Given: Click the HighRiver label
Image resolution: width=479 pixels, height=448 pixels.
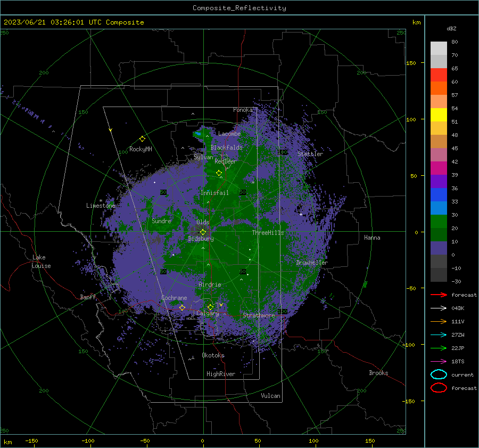Looking at the screenshot, I should [221, 374].
